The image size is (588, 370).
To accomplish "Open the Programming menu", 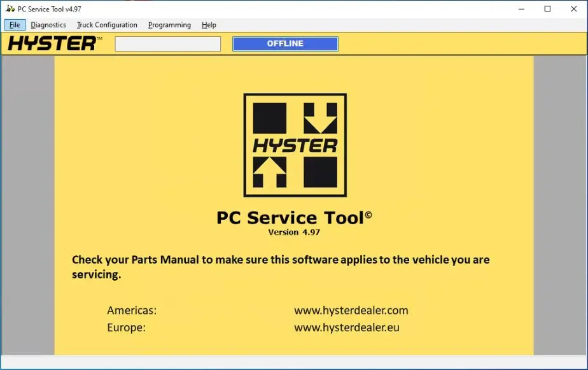I will tap(169, 25).
